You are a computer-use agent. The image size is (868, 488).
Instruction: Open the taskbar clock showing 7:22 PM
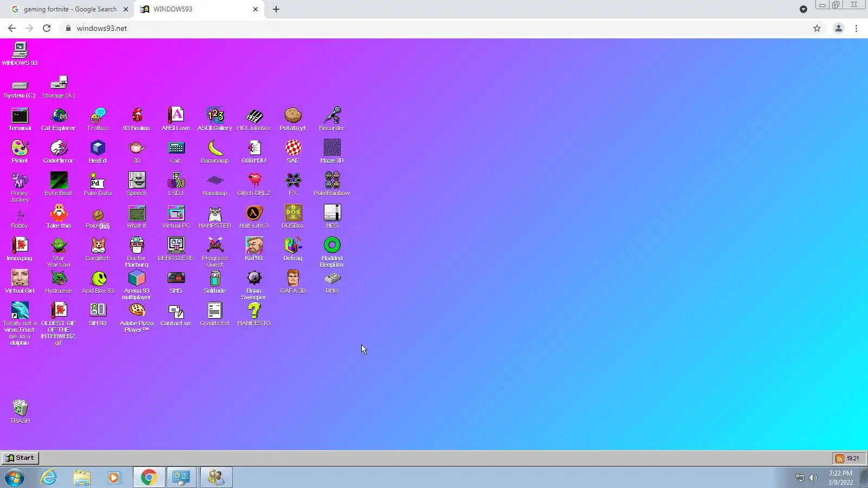(x=840, y=478)
